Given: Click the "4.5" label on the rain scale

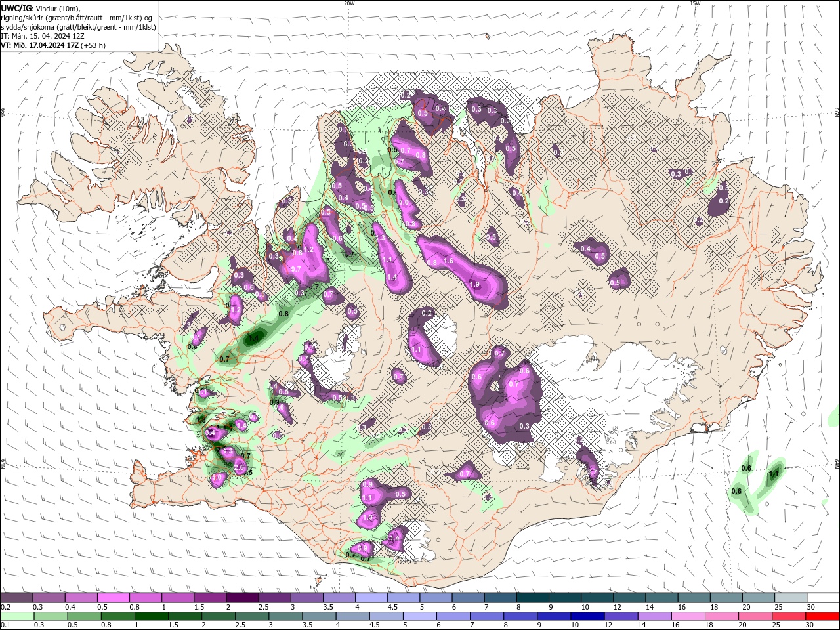Looking at the screenshot, I should coord(375,625).
